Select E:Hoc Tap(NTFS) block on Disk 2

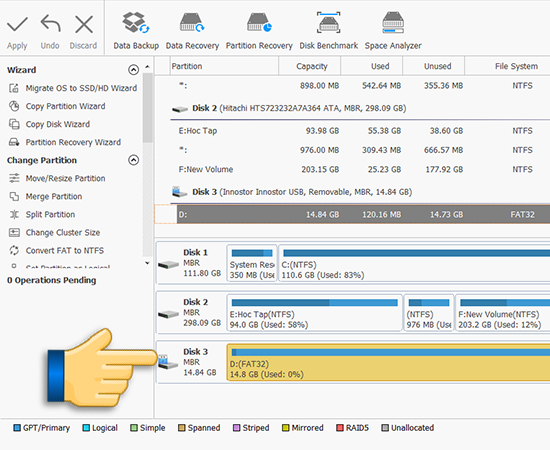[315, 313]
